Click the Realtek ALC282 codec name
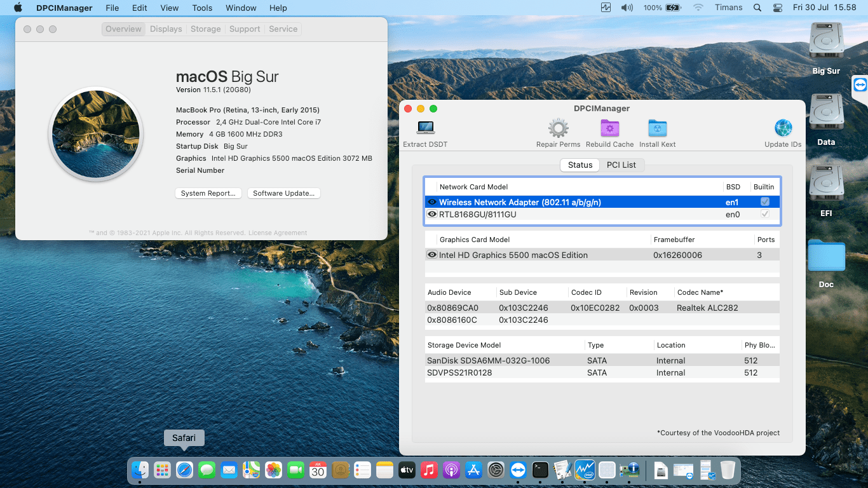Image resolution: width=868 pixels, height=488 pixels. [707, 308]
